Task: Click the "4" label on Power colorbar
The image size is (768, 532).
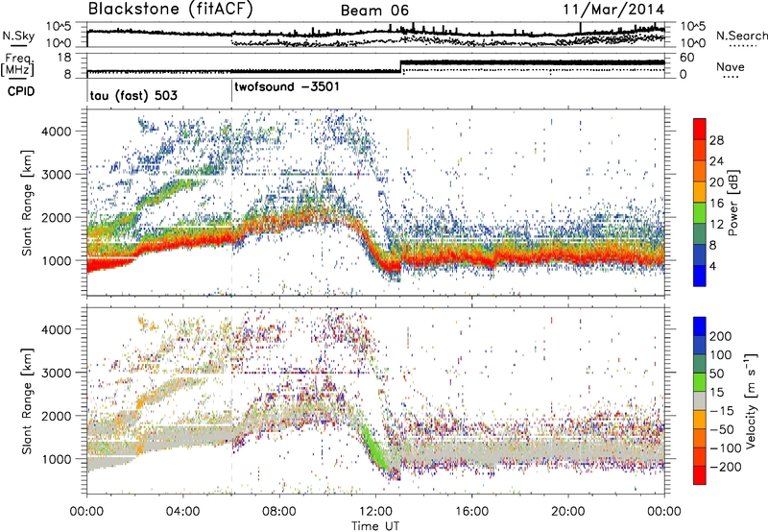Action: point(712,266)
